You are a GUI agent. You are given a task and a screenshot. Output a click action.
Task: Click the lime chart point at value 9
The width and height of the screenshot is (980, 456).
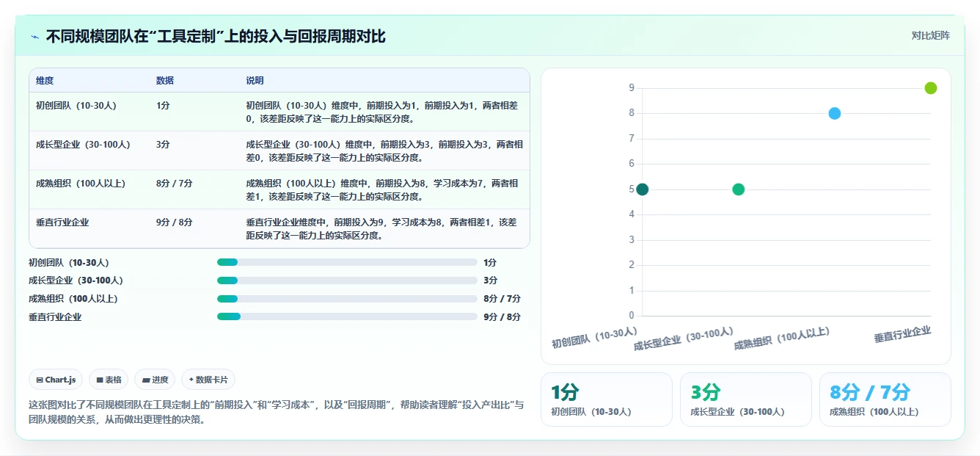point(931,88)
